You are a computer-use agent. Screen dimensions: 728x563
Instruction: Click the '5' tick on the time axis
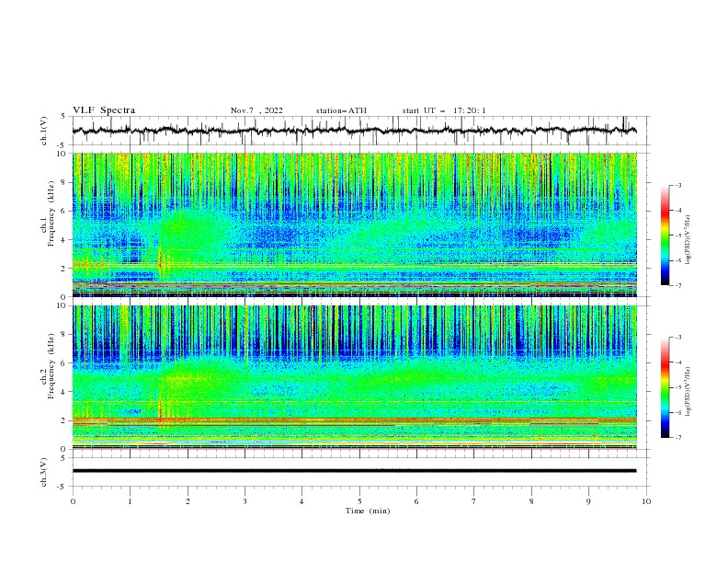click(x=359, y=501)
